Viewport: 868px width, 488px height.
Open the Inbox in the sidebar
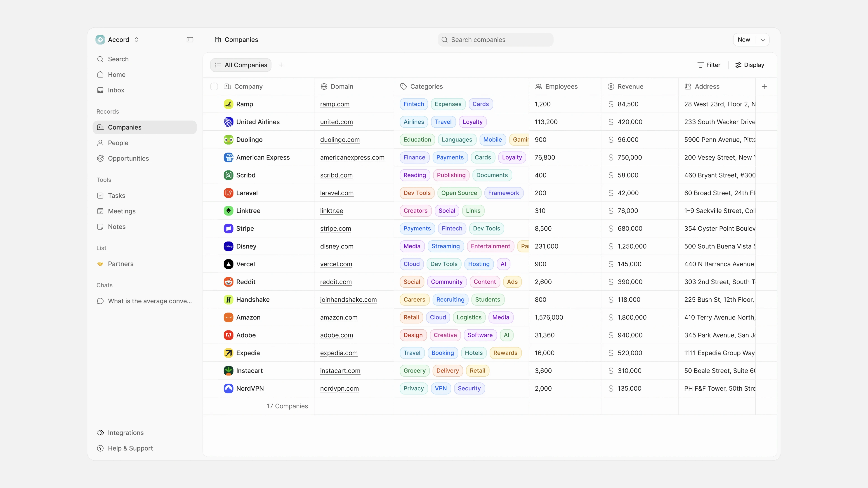(145, 90)
